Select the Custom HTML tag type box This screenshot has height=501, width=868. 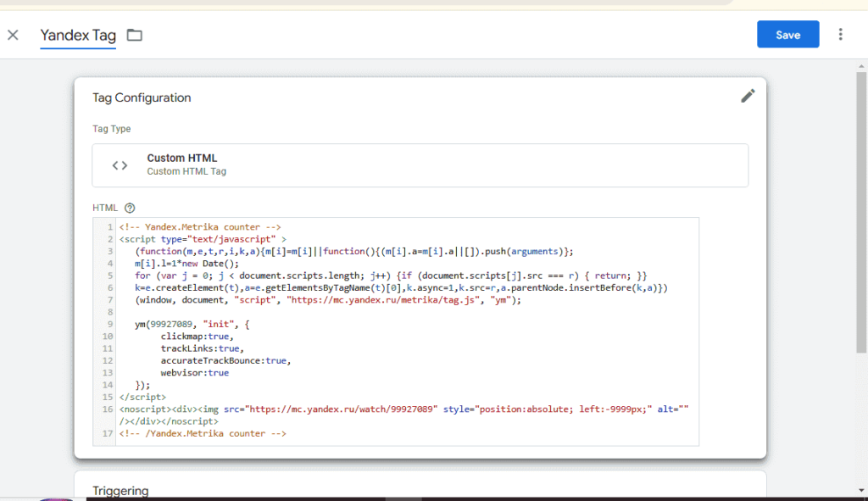point(420,165)
